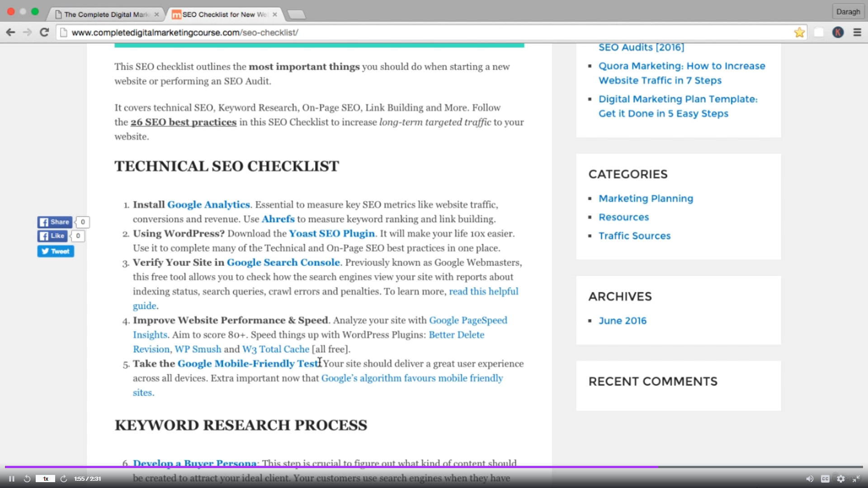Bookmark page with star icon
Viewport: 868px width, 488px height.
[x=799, y=33]
